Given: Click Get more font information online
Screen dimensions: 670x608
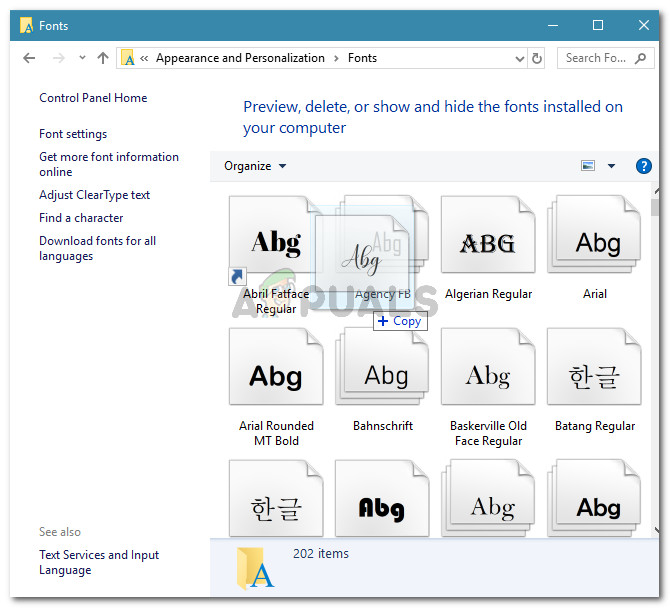Looking at the screenshot, I should pyautogui.click(x=109, y=164).
